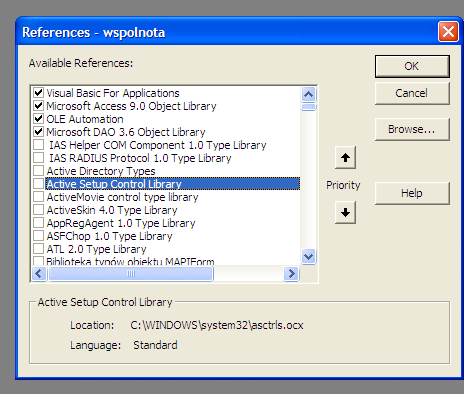464x394 pixels.
Task: Uncheck OLE Automation reference
Action: (x=38, y=118)
